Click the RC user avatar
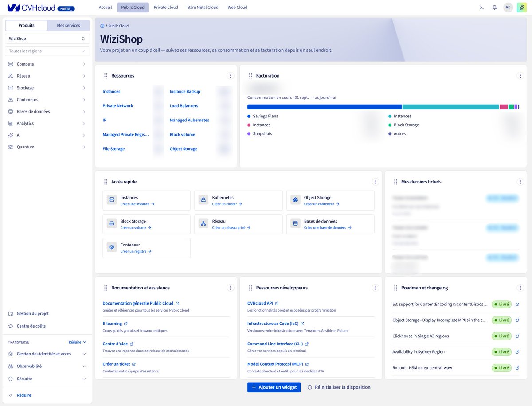Image resolution: width=532 pixels, height=406 pixels. [x=508, y=8]
